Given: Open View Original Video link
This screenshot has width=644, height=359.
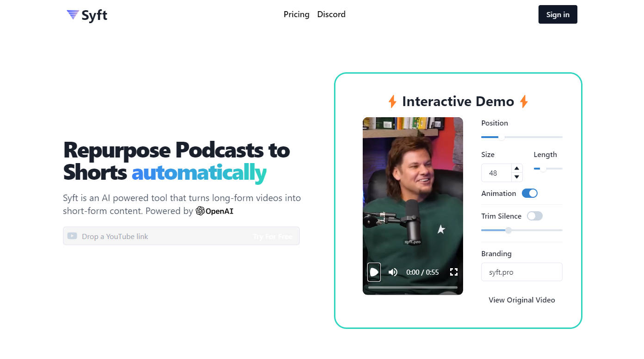Looking at the screenshot, I should 521,300.
